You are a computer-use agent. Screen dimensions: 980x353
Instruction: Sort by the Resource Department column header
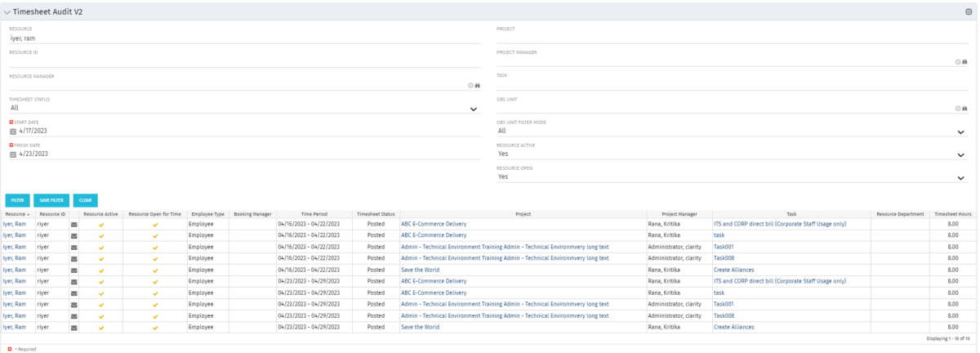click(x=900, y=213)
